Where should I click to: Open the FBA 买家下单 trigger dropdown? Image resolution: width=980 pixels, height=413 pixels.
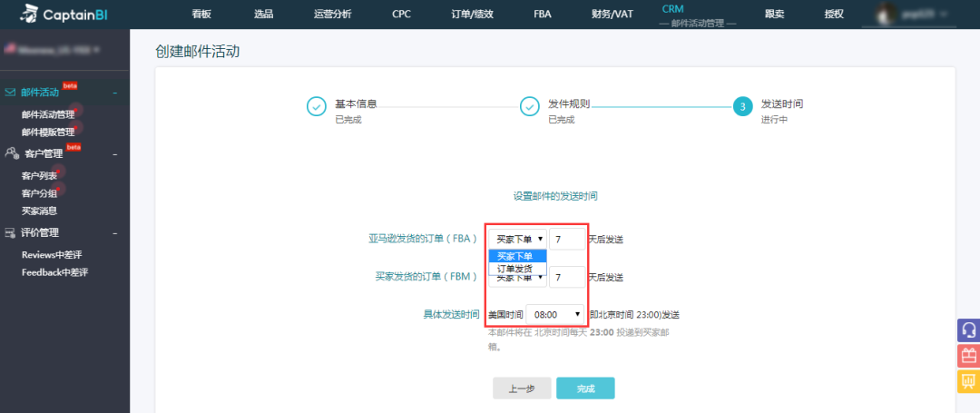517,239
